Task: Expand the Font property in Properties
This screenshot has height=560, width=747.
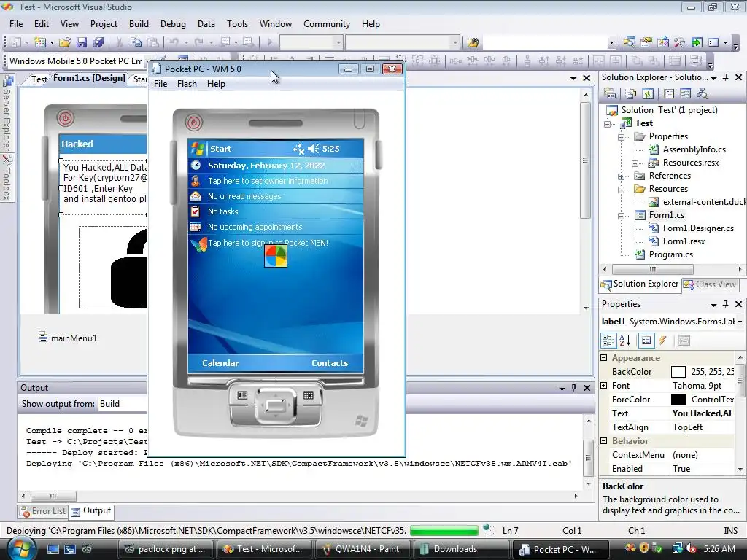Action: coord(603,385)
